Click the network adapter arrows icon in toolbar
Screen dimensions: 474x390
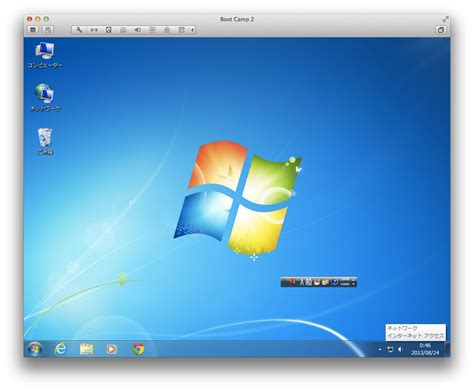(x=94, y=30)
